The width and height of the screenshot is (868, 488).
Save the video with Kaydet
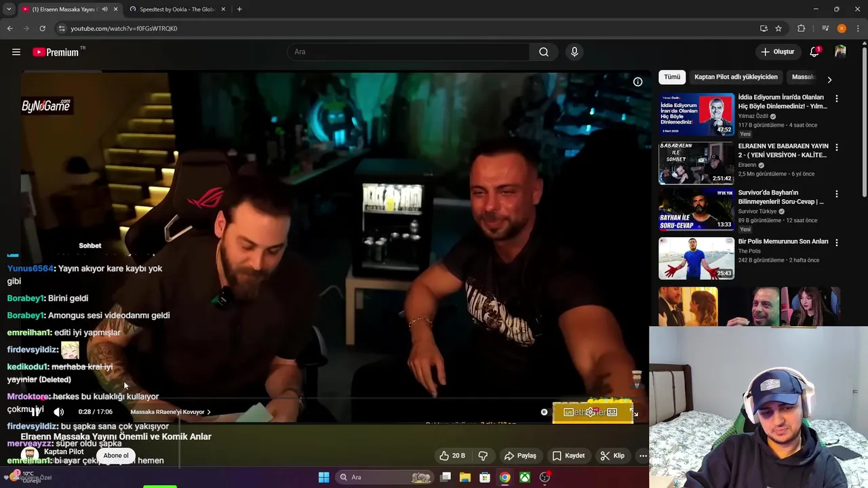[x=568, y=455]
